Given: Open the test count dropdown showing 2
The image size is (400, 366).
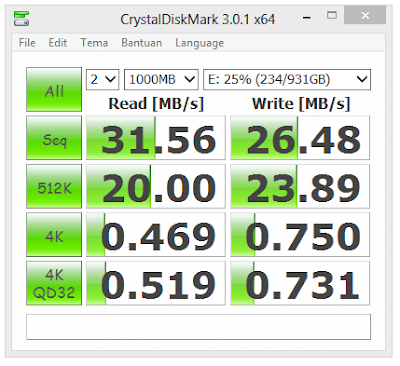Looking at the screenshot, I should coord(102,79).
